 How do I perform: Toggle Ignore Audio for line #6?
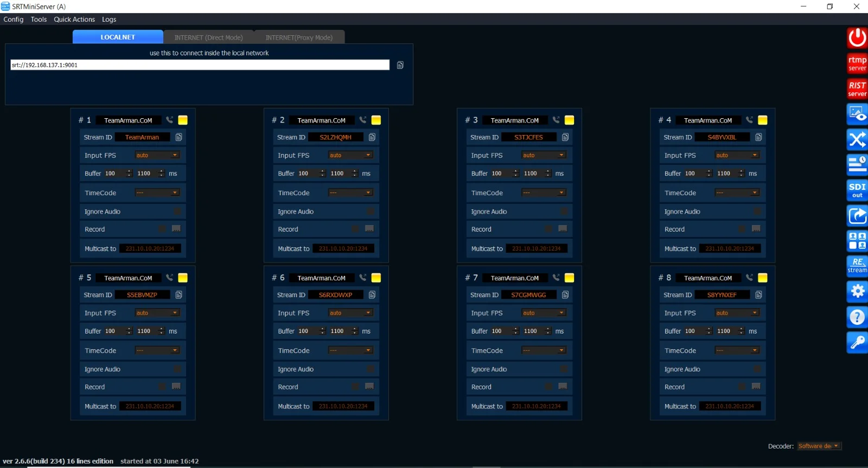click(371, 369)
